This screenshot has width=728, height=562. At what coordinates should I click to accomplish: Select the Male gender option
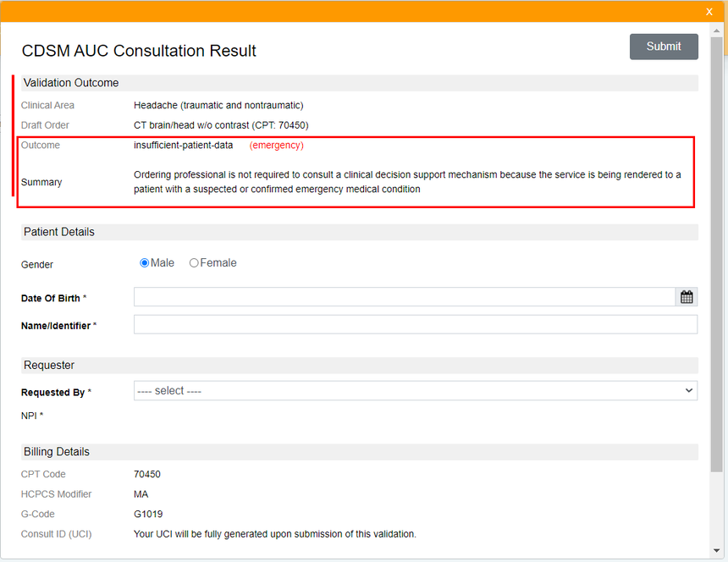click(145, 263)
